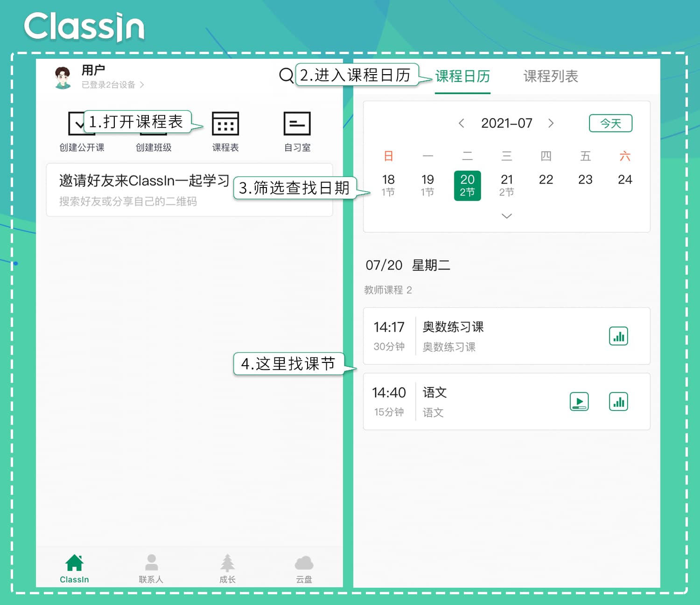Open the 14:40 语文 lesson card
Viewport: 700px width, 605px height.
[507, 402]
